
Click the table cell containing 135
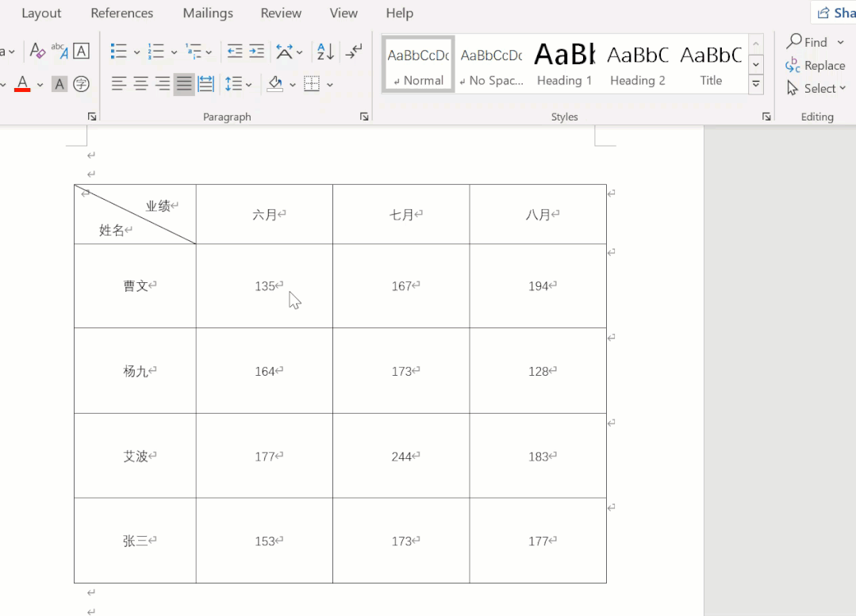(265, 286)
